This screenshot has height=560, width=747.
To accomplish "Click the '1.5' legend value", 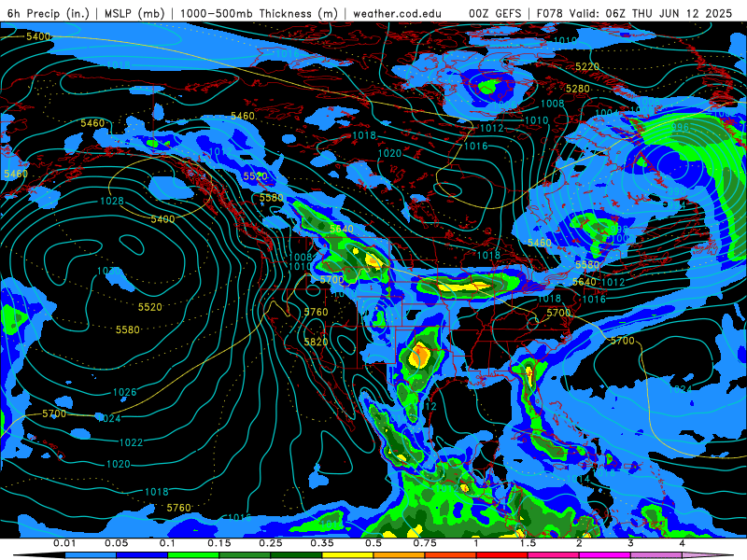I will point(528,543).
